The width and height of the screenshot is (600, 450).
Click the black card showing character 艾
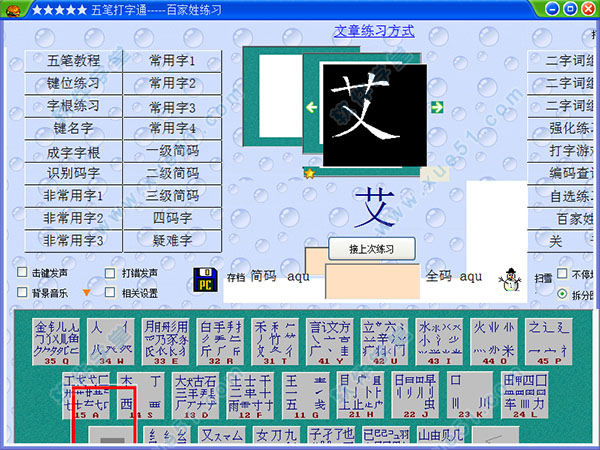[375, 115]
